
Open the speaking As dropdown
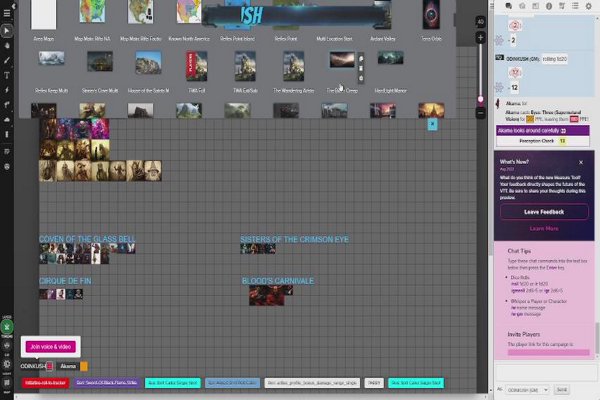point(528,390)
